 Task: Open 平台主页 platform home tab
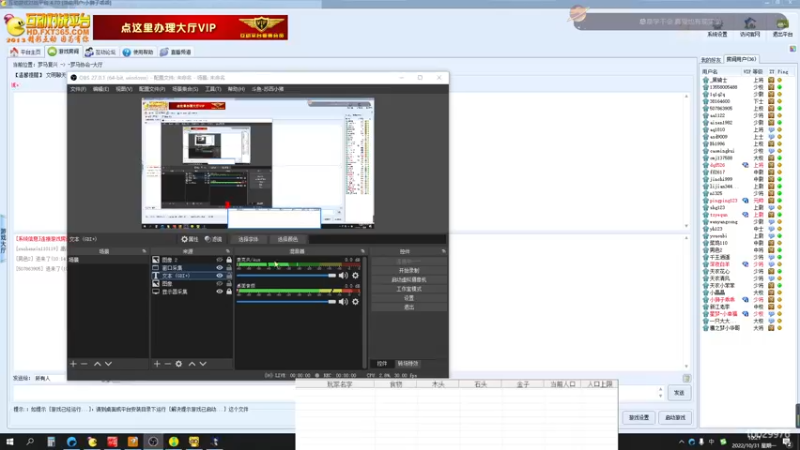coord(26,52)
